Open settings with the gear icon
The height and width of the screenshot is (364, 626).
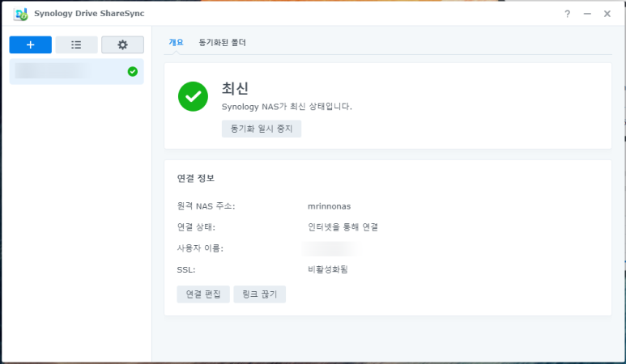coord(122,44)
